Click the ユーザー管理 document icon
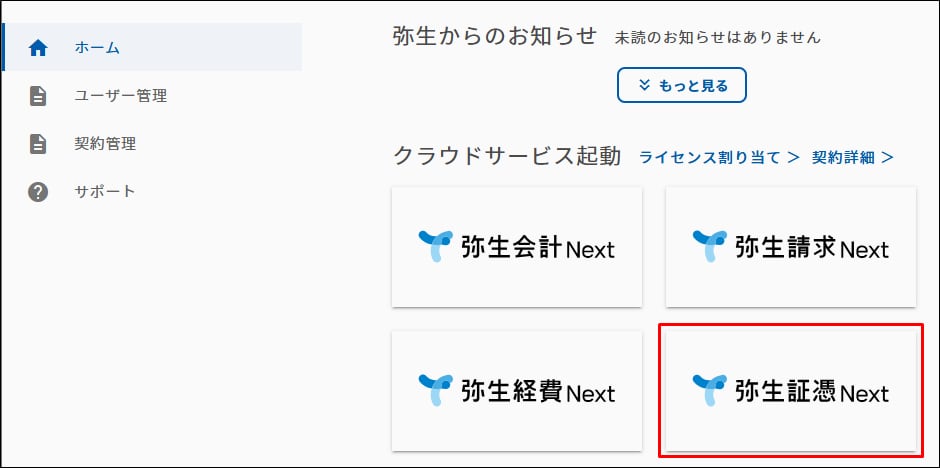Viewport: 940px width, 468px height. pyautogui.click(x=38, y=96)
